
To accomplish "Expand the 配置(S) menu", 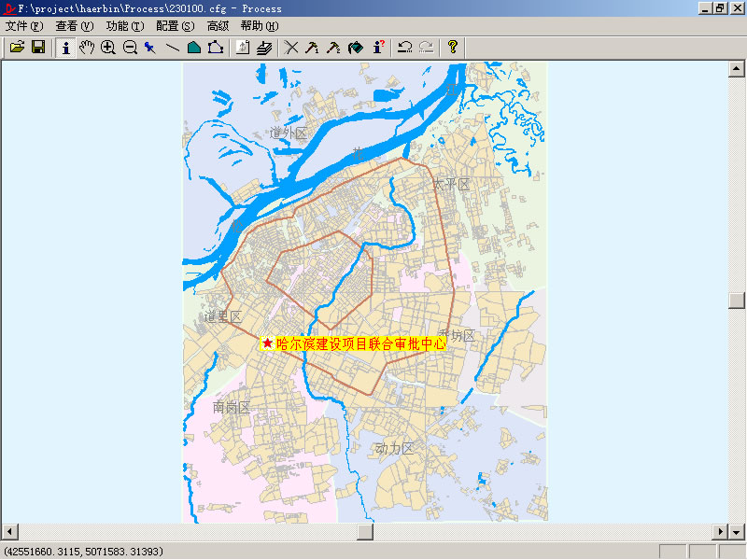I will 176,26.
